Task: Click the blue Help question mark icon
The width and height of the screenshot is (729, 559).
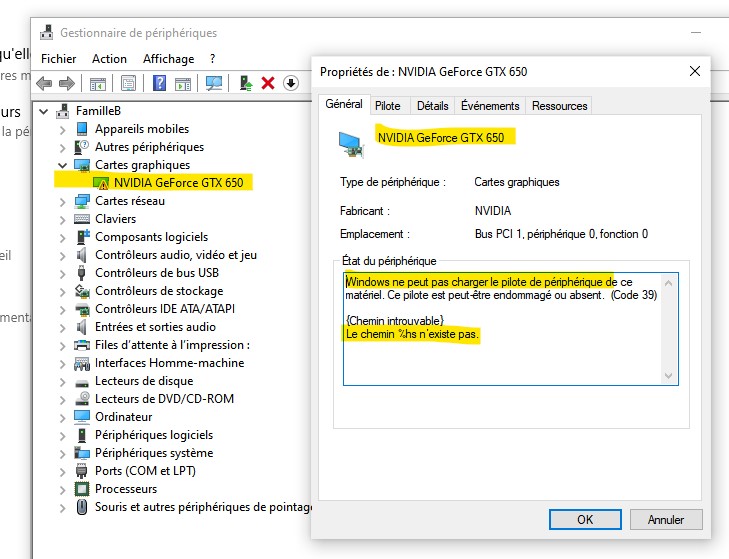Action: point(159,83)
